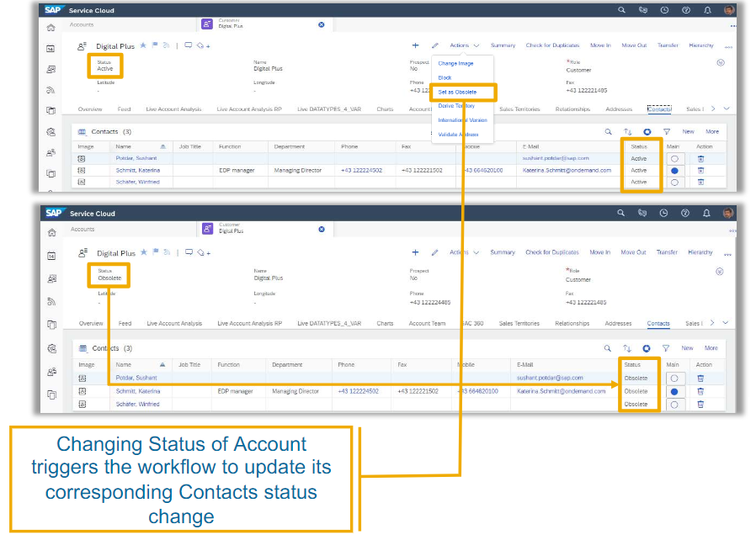
Task: Show notifications bell in the upper window
Action: point(707,9)
